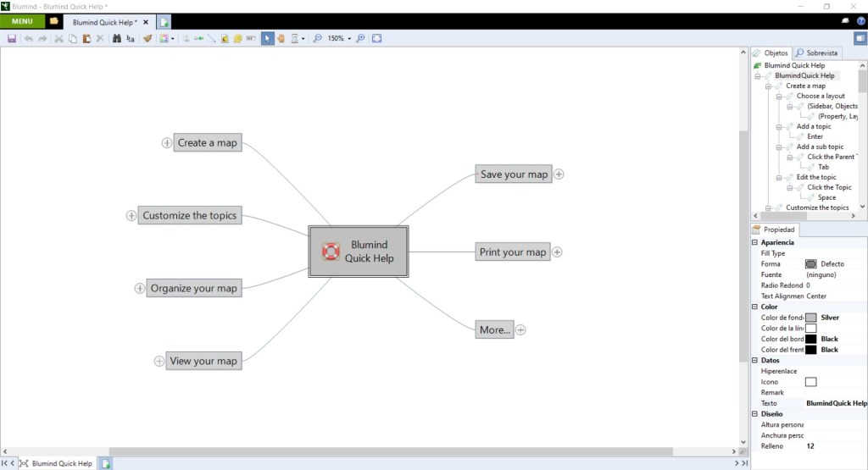Select the format painter brush icon
This screenshot has width=868, height=470.
tap(147, 38)
